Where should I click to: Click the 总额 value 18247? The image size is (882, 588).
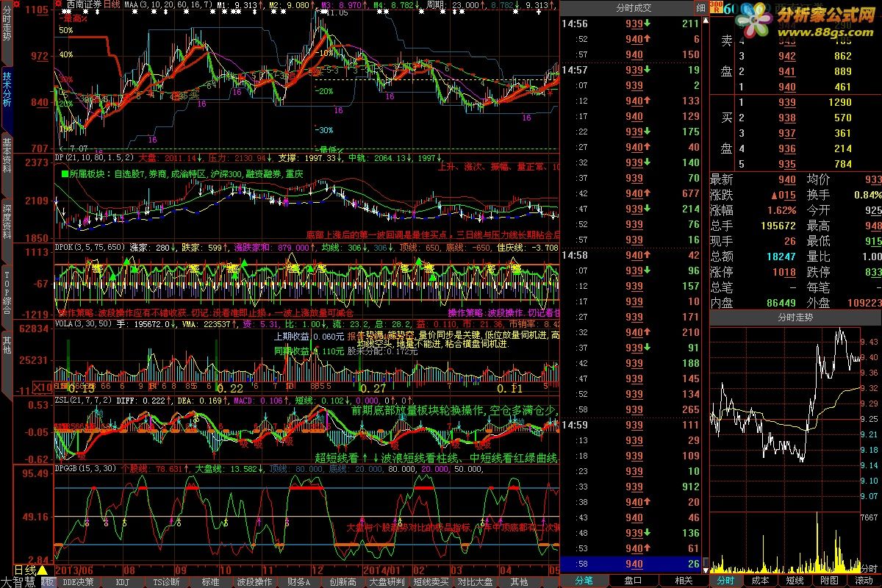point(781,257)
